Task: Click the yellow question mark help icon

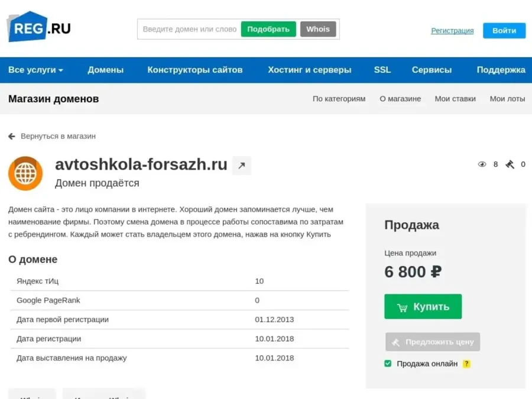Action: 466,364
